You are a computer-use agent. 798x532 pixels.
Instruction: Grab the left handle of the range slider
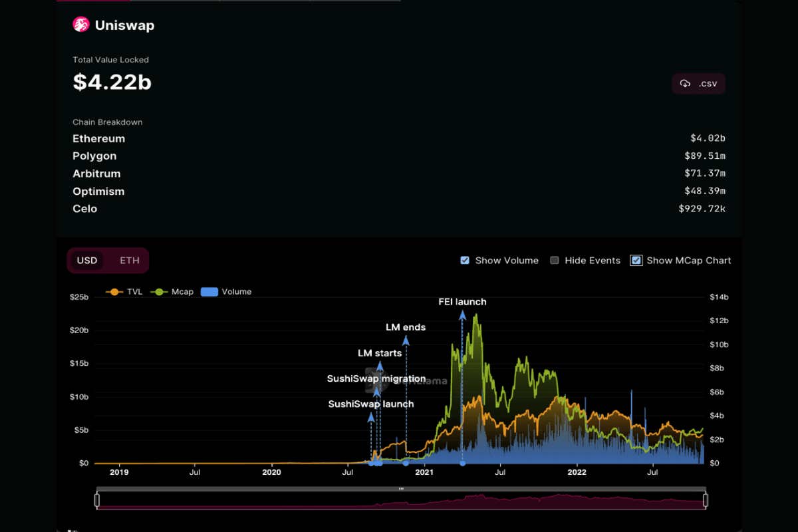pos(97,500)
